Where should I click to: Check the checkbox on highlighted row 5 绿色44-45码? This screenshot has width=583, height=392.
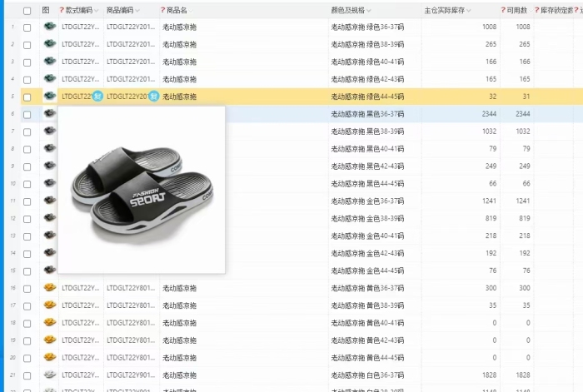pyautogui.click(x=27, y=97)
